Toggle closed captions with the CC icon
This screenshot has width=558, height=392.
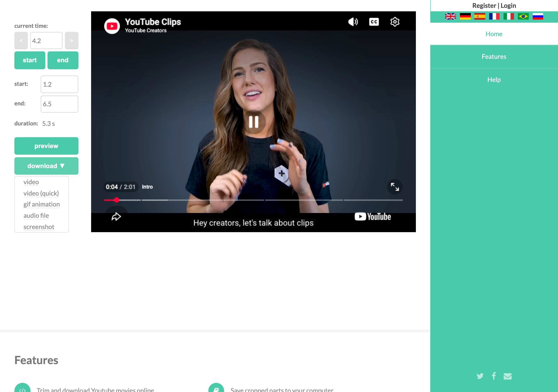[x=374, y=22]
